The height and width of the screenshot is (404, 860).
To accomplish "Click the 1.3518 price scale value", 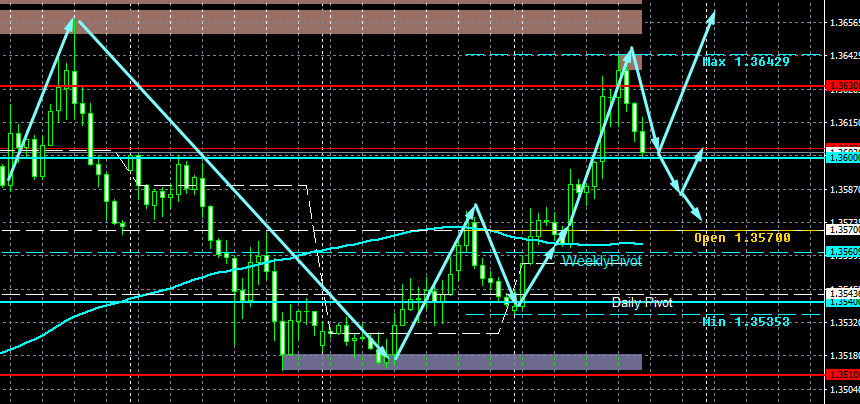I will tap(845, 356).
